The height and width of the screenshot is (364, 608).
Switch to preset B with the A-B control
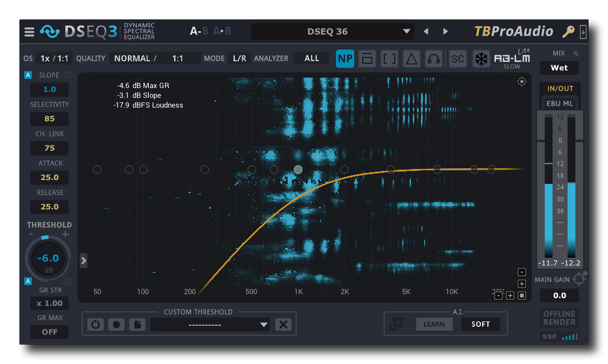pos(205,31)
